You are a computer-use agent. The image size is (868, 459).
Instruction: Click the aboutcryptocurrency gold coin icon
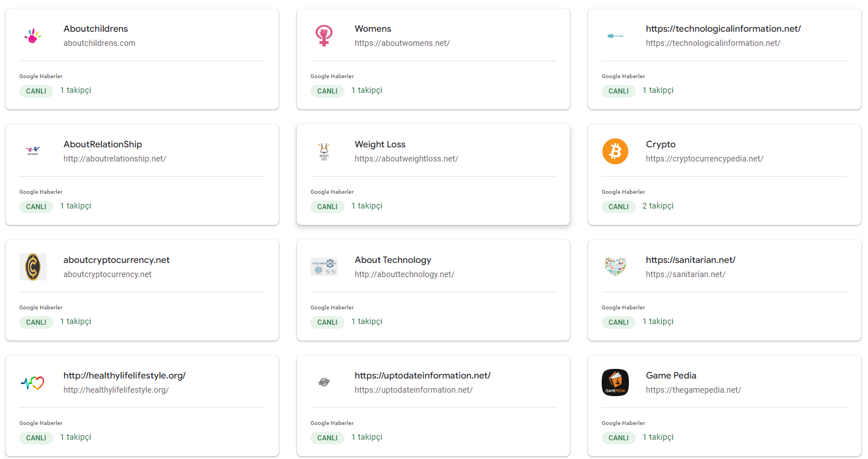coord(33,267)
